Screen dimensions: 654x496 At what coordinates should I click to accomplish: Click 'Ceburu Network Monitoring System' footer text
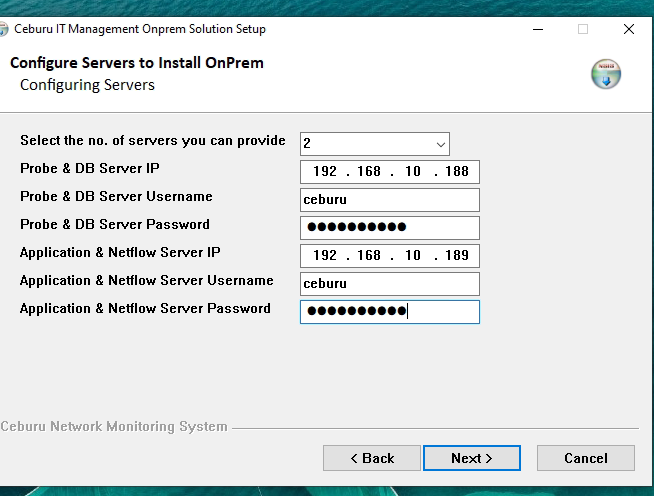[114, 426]
